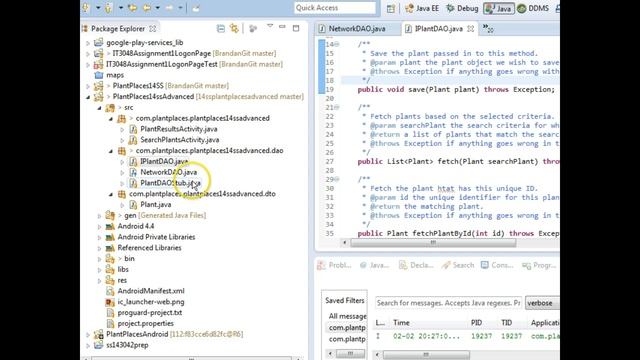Select the maps folder
Viewport: 640px width, 360px height.
(115, 75)
